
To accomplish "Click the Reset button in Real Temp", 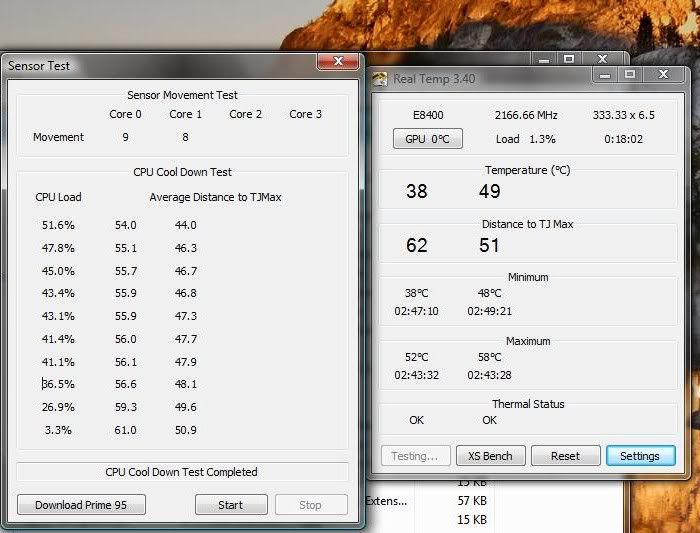I will click(x=565, y=456).
